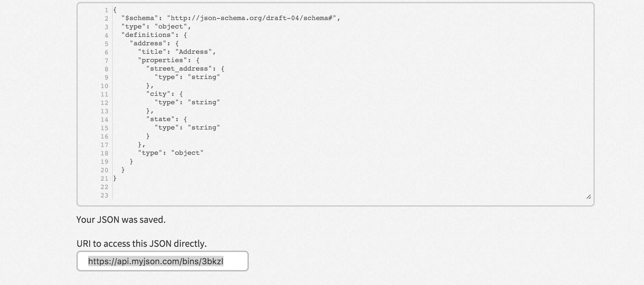Click line number 1 in the gutter
644x285 pixels.
[106, 10]
